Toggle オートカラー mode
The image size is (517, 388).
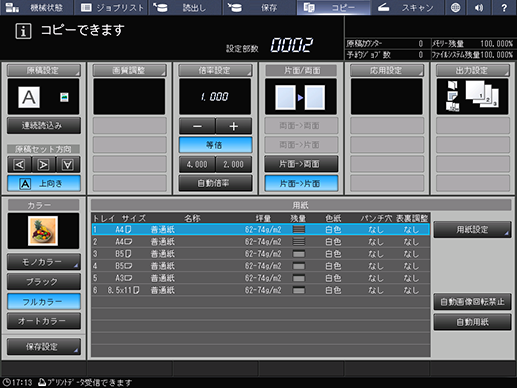click(44, 321)
